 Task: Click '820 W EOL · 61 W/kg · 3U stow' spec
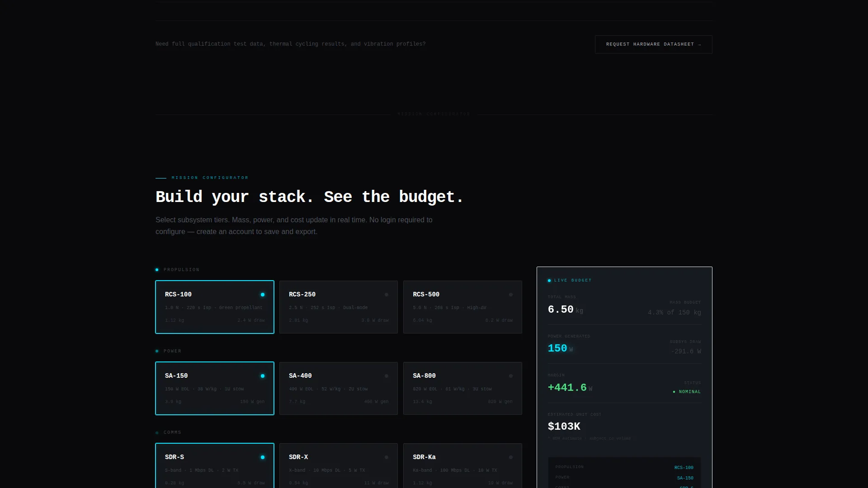(452, 389)
